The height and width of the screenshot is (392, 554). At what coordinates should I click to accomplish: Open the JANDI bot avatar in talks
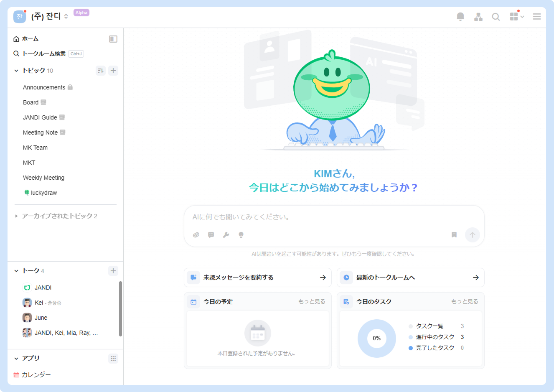pos(27,288)
